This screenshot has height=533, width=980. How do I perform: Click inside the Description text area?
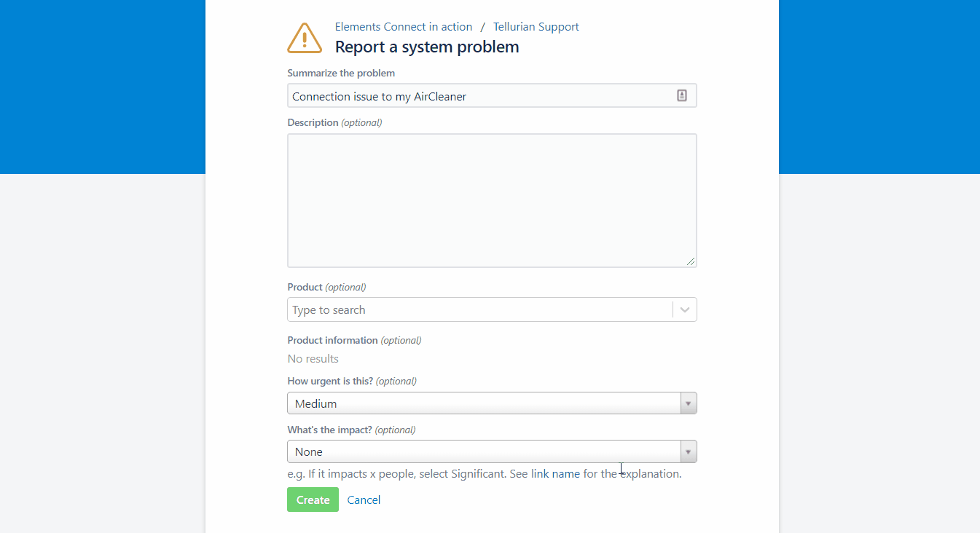[492, 200]
